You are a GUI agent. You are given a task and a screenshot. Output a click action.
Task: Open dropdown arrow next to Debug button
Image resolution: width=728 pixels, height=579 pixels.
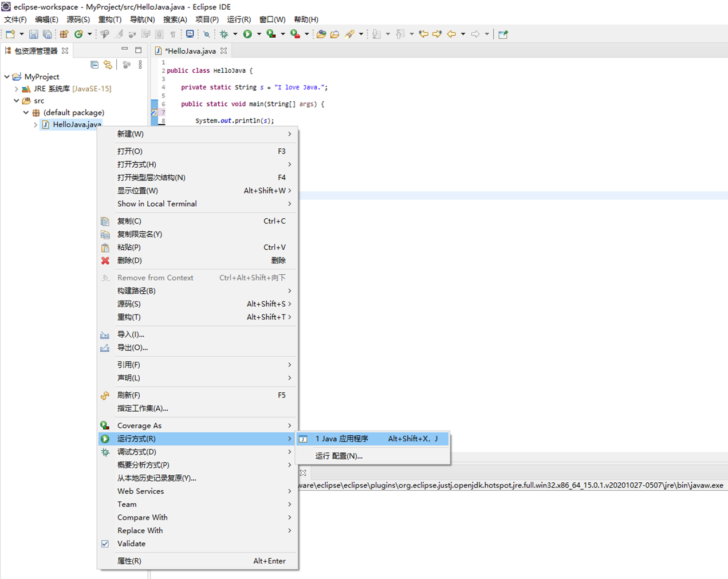click(235, 34)
